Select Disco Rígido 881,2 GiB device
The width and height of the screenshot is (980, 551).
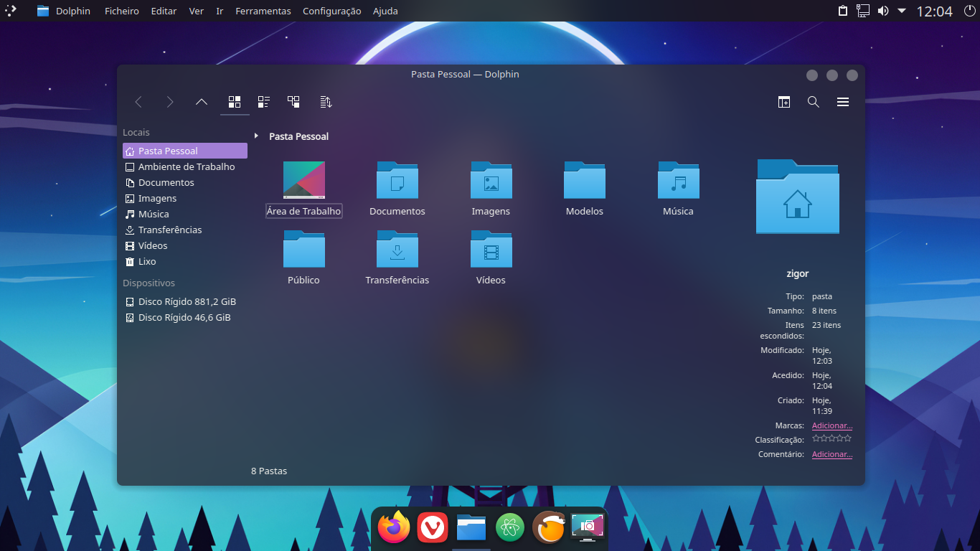click(185, 301)
